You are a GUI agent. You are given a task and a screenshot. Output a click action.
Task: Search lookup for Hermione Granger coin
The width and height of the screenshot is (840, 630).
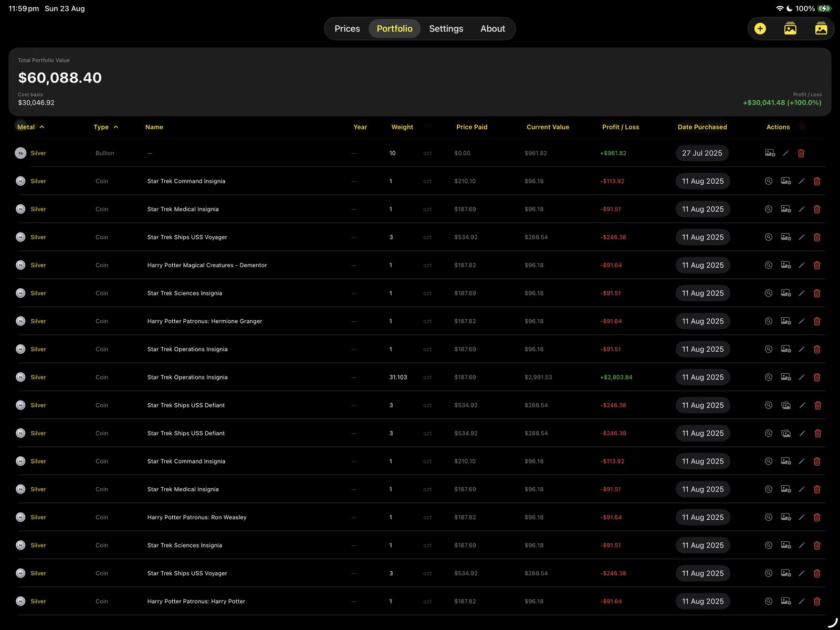769,321
